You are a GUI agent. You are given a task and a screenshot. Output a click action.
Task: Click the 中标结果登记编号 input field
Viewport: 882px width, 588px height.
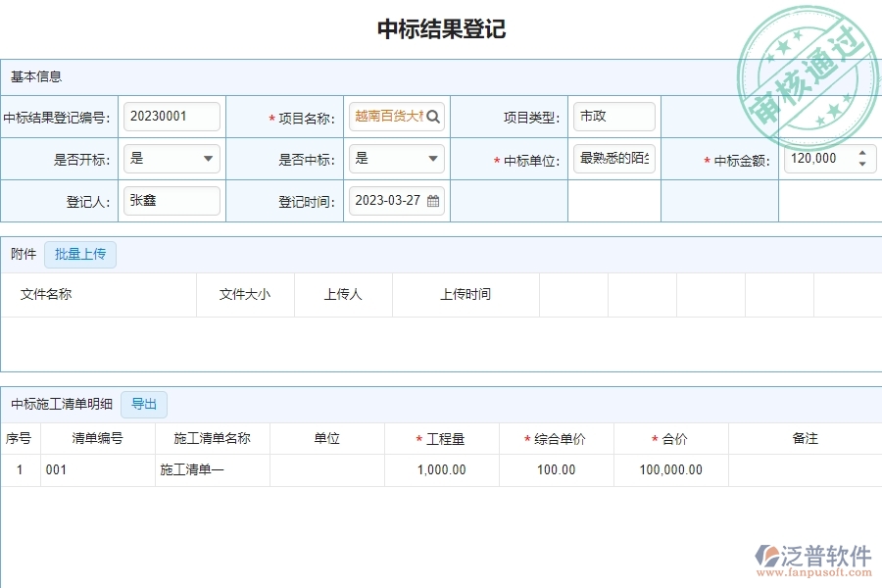[x=171, y=116]
